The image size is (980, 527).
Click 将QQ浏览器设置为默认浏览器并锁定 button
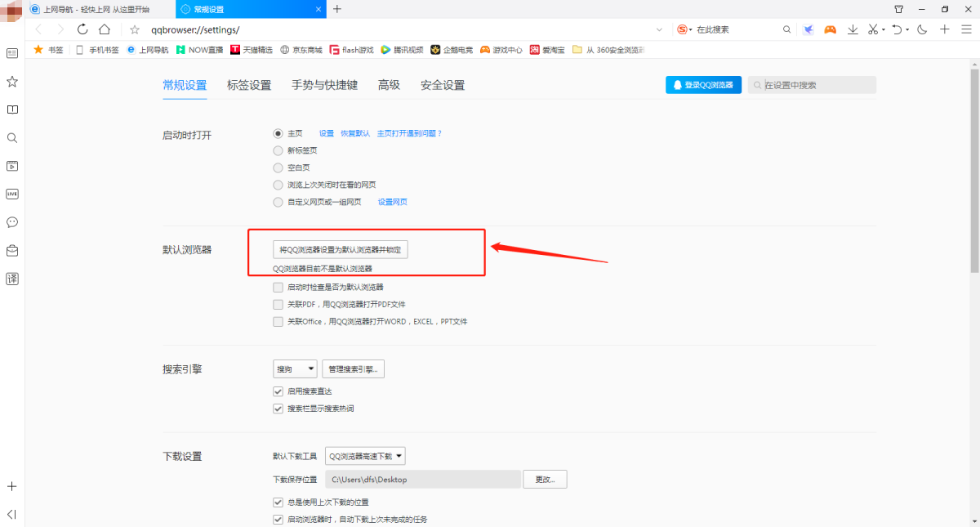[x=341, y=249]
